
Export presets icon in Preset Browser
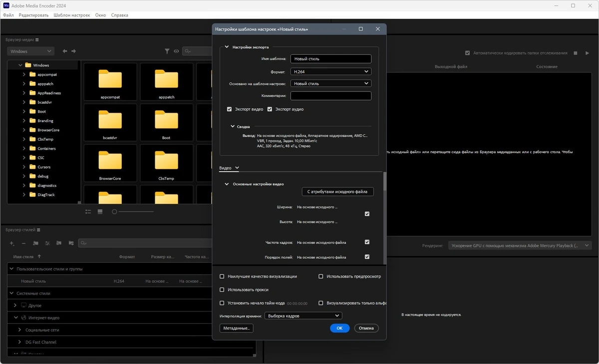pyautogui.click(x=71, y=243)
